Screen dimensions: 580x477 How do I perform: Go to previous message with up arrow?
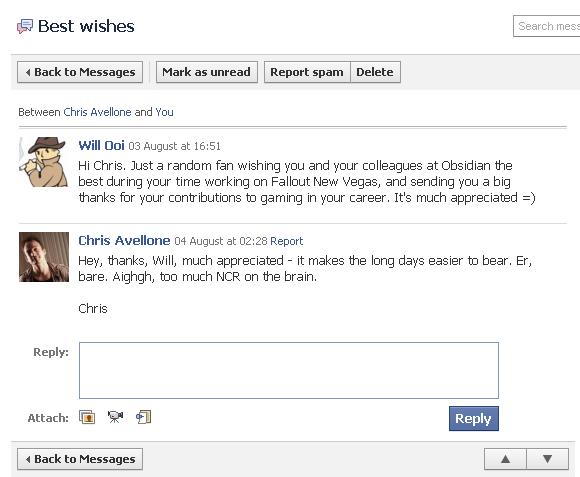click(x=505, y=459)
